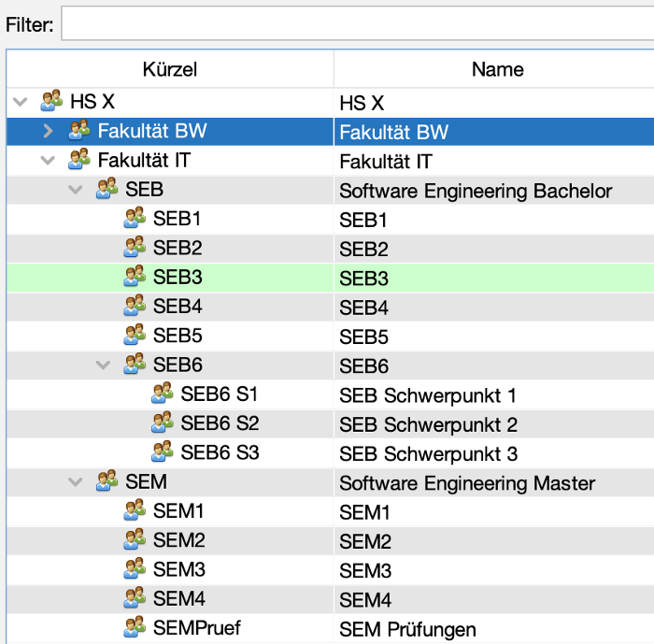Select SEB Schwerpunkt 3 name cell
Image resolution: width=654 pixels, height=644 pixels.
pos(428,453)
